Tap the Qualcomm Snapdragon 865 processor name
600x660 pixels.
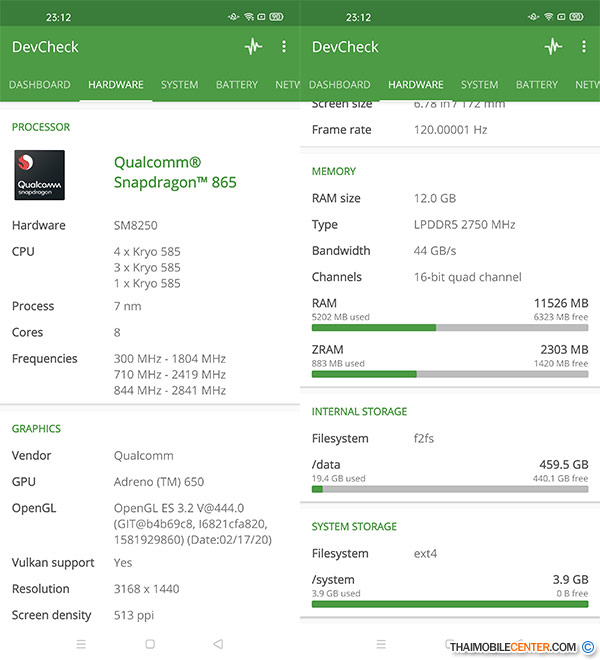175,172
